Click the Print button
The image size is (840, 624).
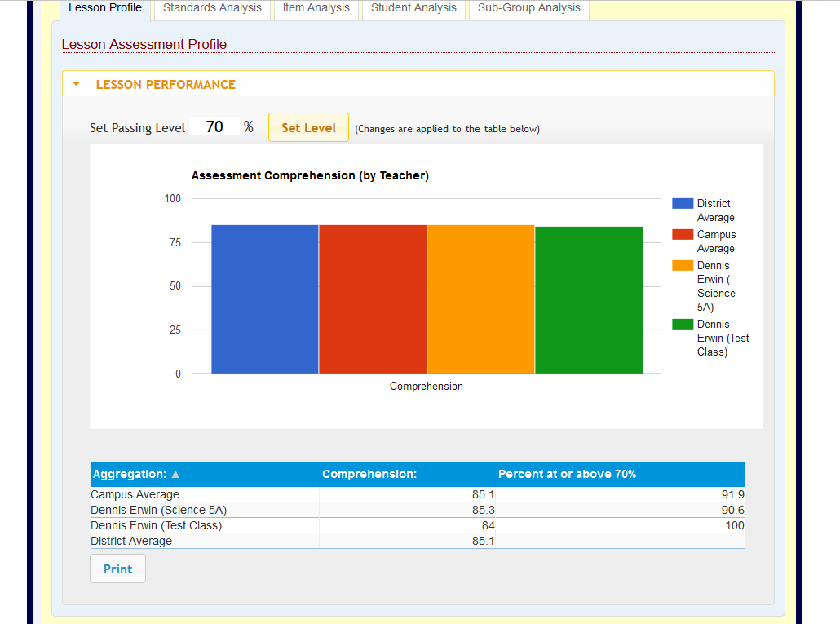pyautogui.click(x=117, y=569)
